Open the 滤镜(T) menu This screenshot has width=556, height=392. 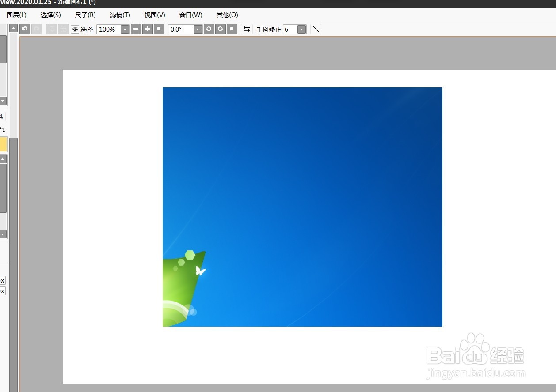(x=120, y=15)
